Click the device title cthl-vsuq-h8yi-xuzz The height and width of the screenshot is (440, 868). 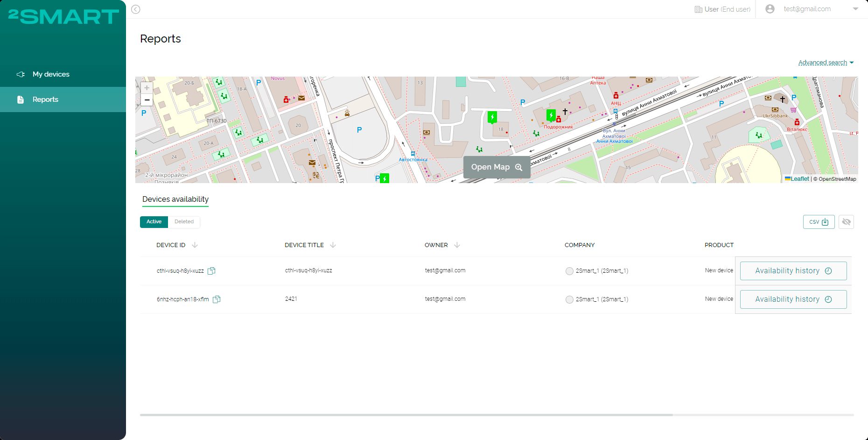click(308, 270)
